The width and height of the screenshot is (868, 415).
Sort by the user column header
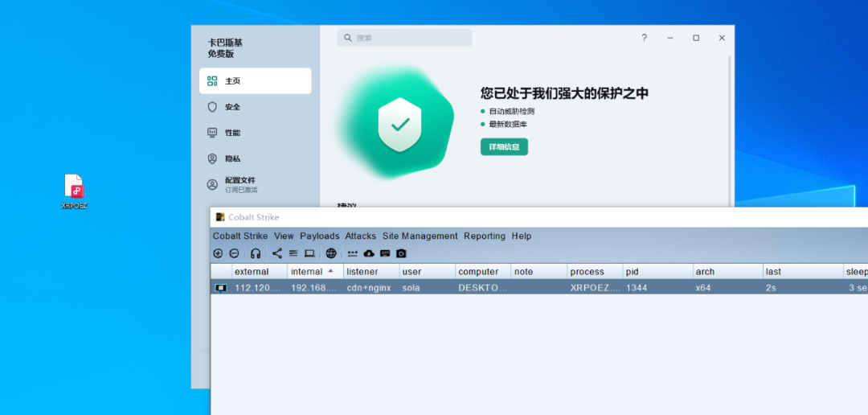click(428, 272)
